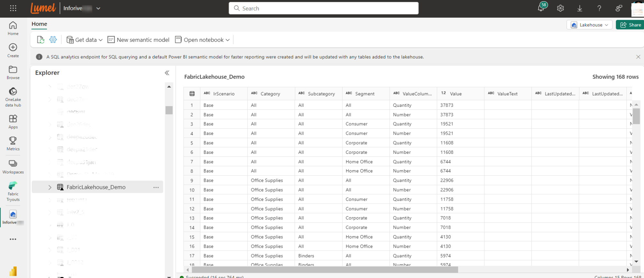Expand the FabricLakehouse_Demo tree node
The width and height of the screenshot is (644, 278).
pyautogui.click(x=50, y=187)
